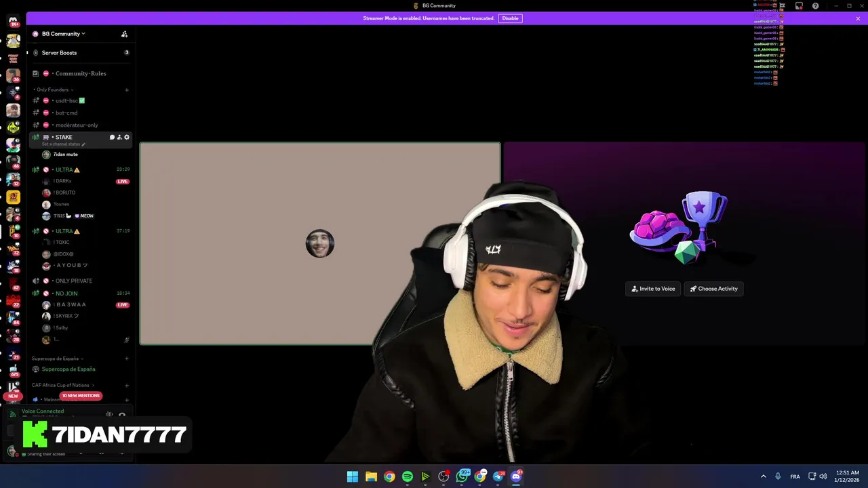Create channel in CAF Africa Cup category
This screenshot has height=488, width=868.
click(127, 385)
